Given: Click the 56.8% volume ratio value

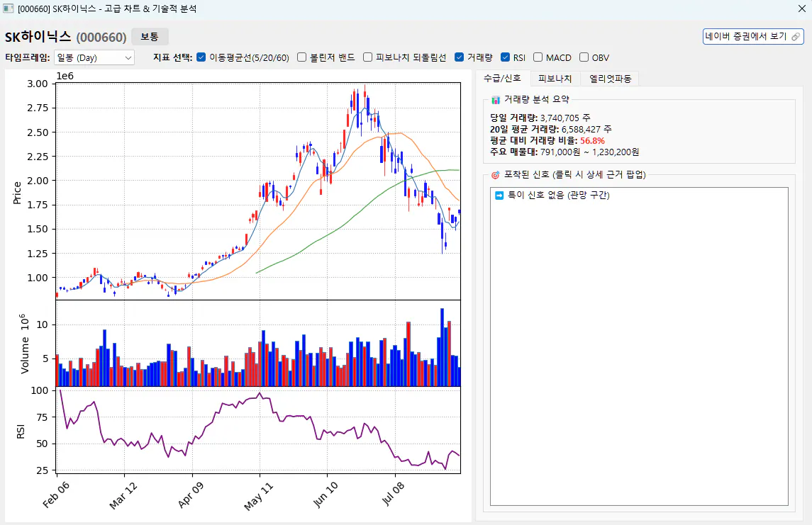Looking at the screenshot, I should (592, 141).
